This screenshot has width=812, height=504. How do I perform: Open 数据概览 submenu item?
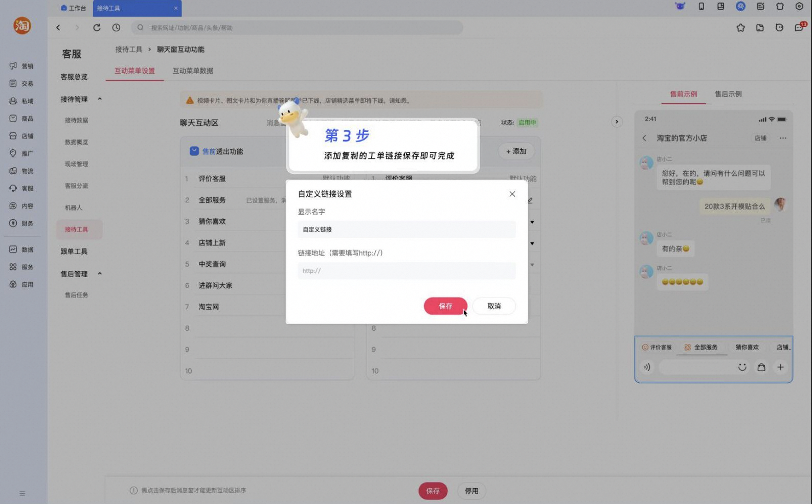(77, 142)
